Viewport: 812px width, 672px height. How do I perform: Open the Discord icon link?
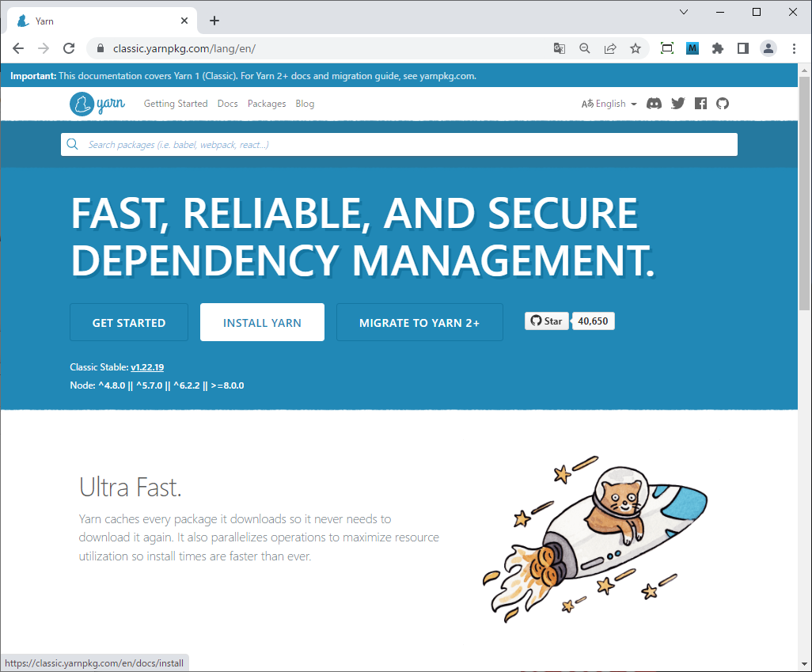[x=654, y=104]
